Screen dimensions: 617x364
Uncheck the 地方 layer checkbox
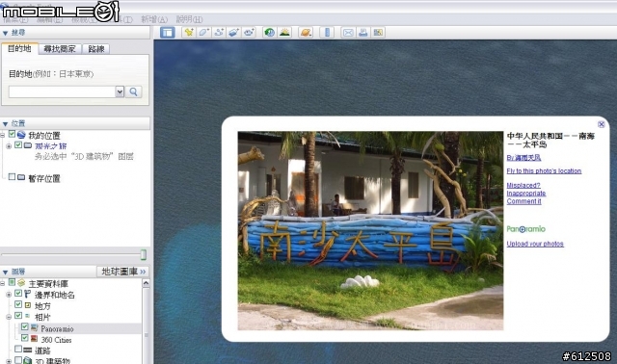18,304
